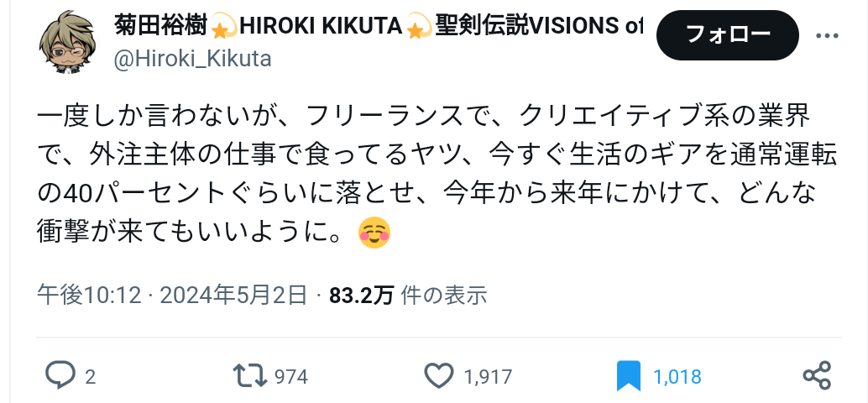Click the retweet count 974
The height and width of the screenshot is (403, 868).
point(291,377)
